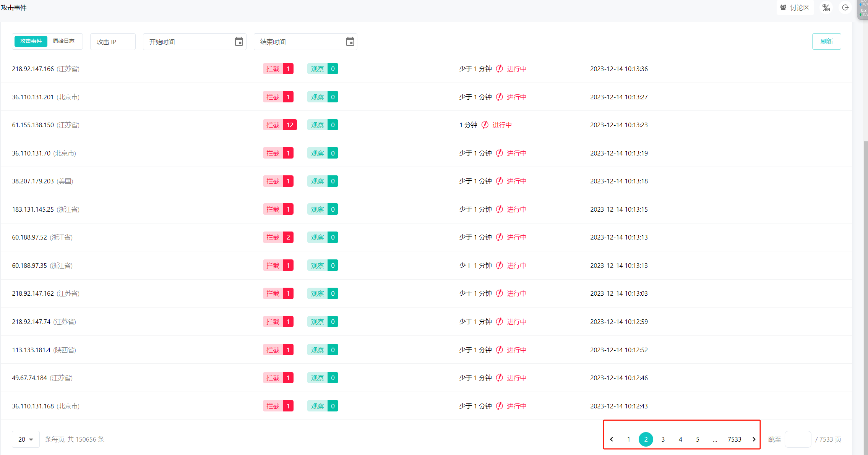Open the end time calendar icon
Viewport: 868px width, 455px height.
coord(350,42)
